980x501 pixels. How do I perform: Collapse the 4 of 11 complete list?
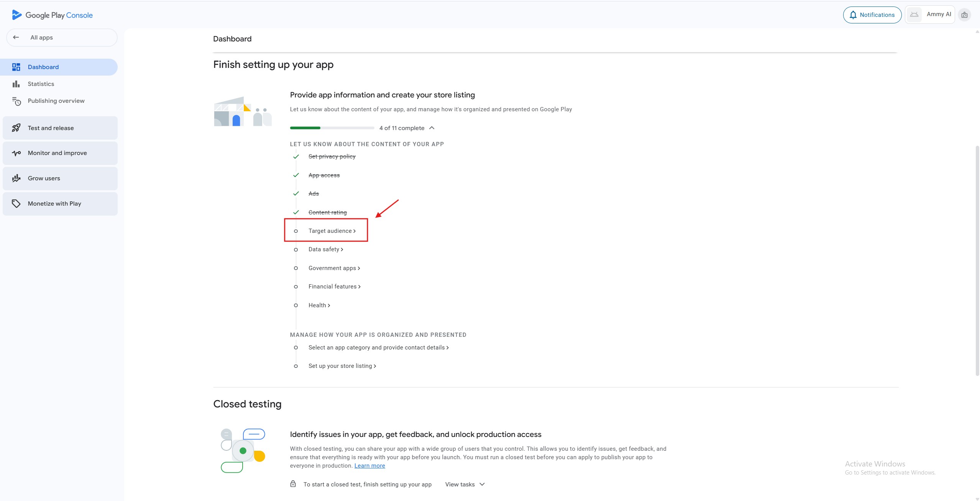pyautogui.click(x=432, y=128)
